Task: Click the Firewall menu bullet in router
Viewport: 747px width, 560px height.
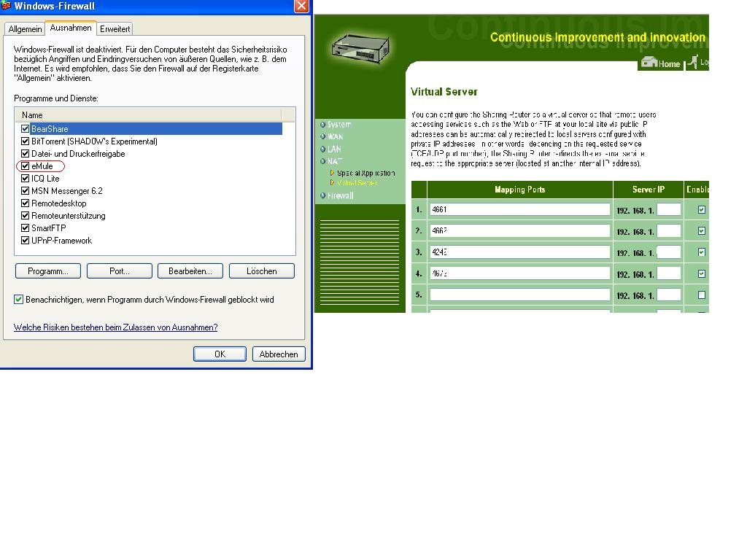Action: point(323,195)
